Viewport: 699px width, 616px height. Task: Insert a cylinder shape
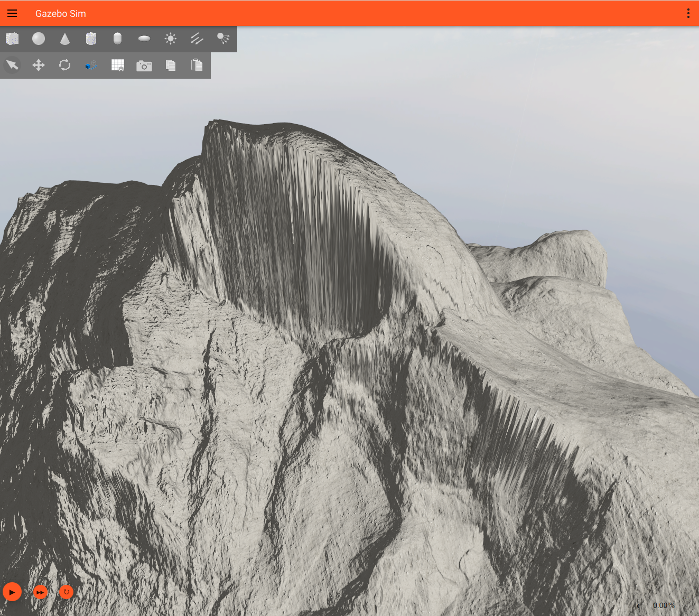(91, 39)
